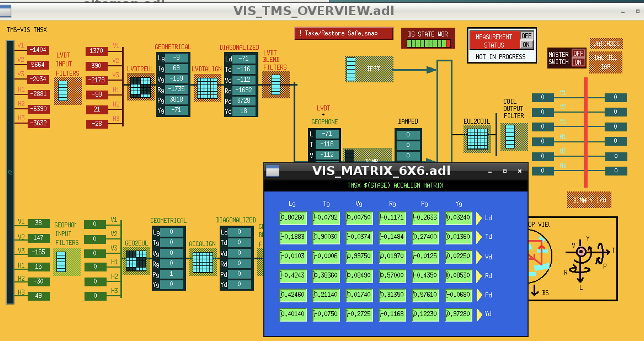Viewport: 644px width, 341px height.
Task: Switch MASTER SWITCH to ON
Action: click(x=578, y=62)
